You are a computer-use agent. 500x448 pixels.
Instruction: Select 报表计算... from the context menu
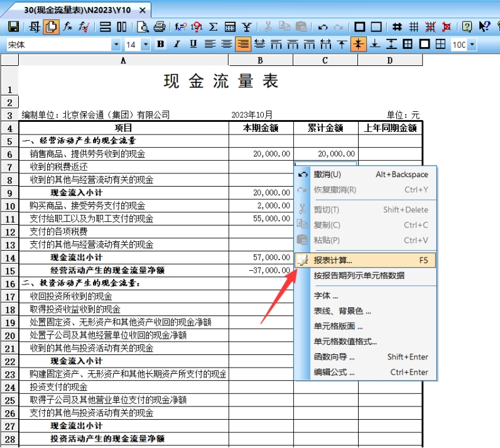pyautogui.click(x=333, y=260)
